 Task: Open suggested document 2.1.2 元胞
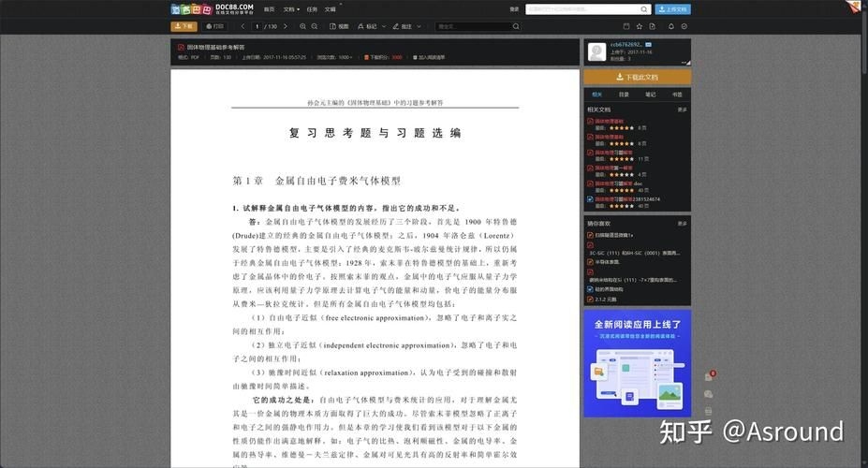click(x=606, y=300)
